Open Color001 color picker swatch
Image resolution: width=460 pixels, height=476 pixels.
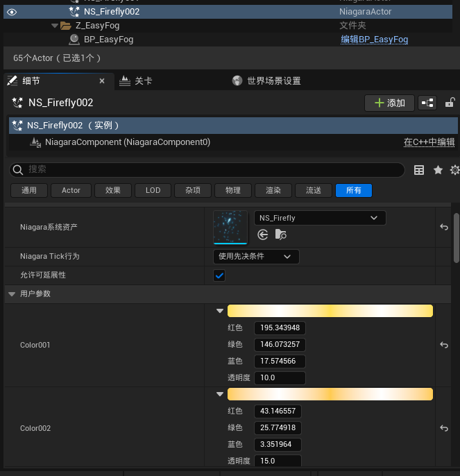[x=330, y=311]
